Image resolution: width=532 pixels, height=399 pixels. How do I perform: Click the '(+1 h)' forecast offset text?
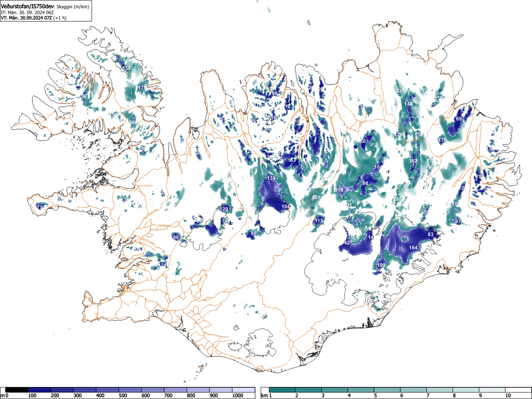click(60, 18)
